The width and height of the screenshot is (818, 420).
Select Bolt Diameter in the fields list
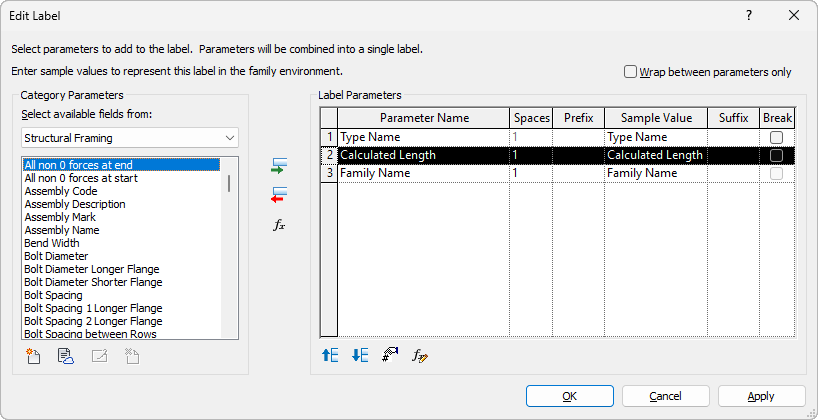click(x=56, y=256)
